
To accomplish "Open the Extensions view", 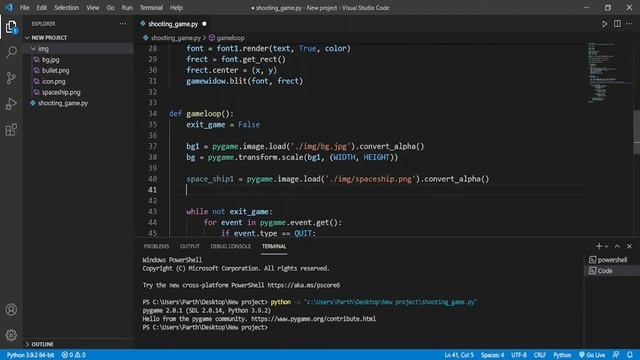I will [x=11, y=130].
